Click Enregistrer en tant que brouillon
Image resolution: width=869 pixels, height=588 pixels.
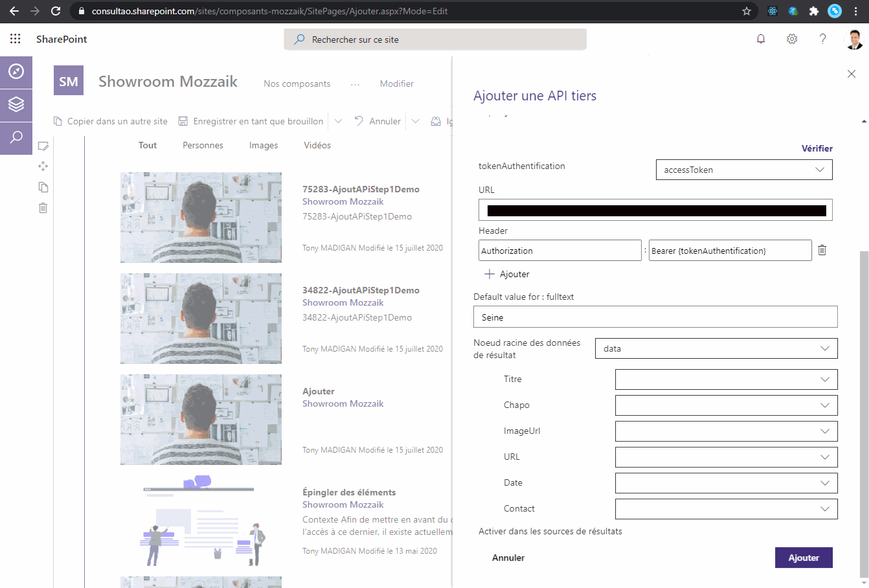click(x=251, y=121)
